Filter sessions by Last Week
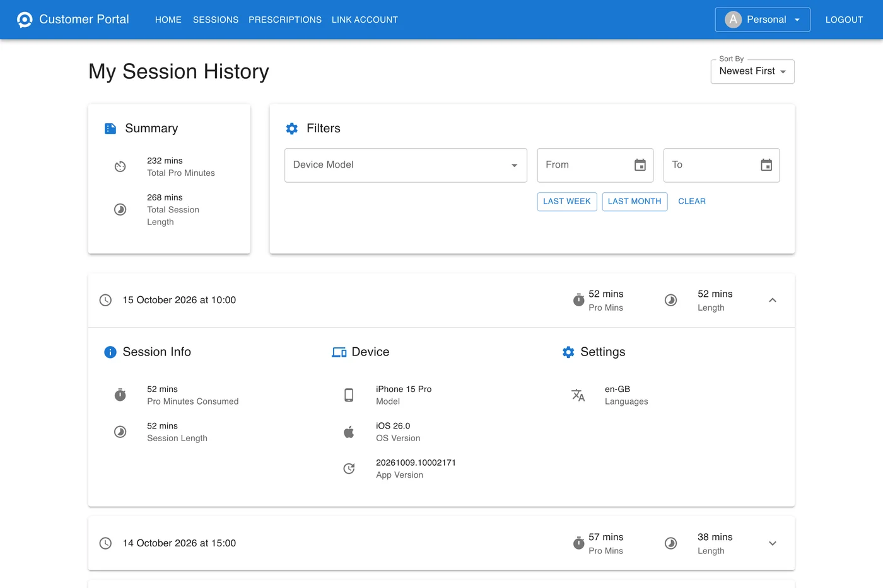 [567, 202]
